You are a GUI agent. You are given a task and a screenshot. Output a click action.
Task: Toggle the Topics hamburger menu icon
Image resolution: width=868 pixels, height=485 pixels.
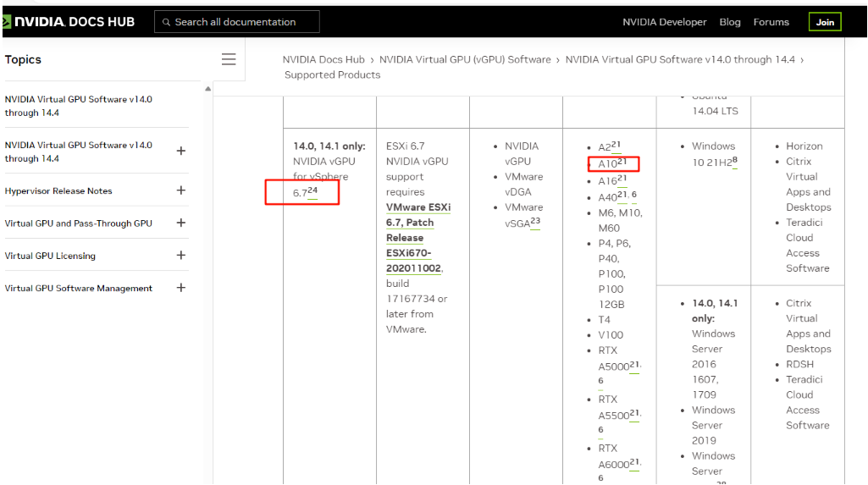point(229,59)
